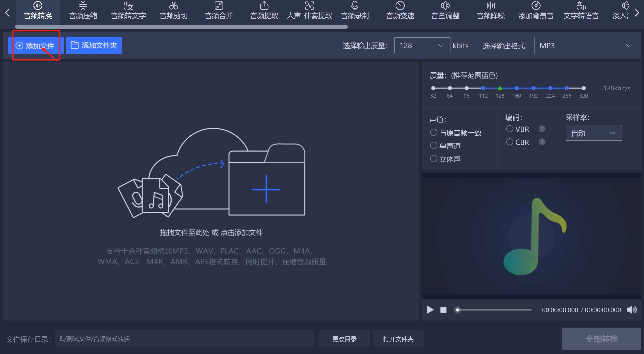The height and width of the screenshot is (354, 644).
Task: Open the 音频变速 speed tool
Action: tap(400, 10)
